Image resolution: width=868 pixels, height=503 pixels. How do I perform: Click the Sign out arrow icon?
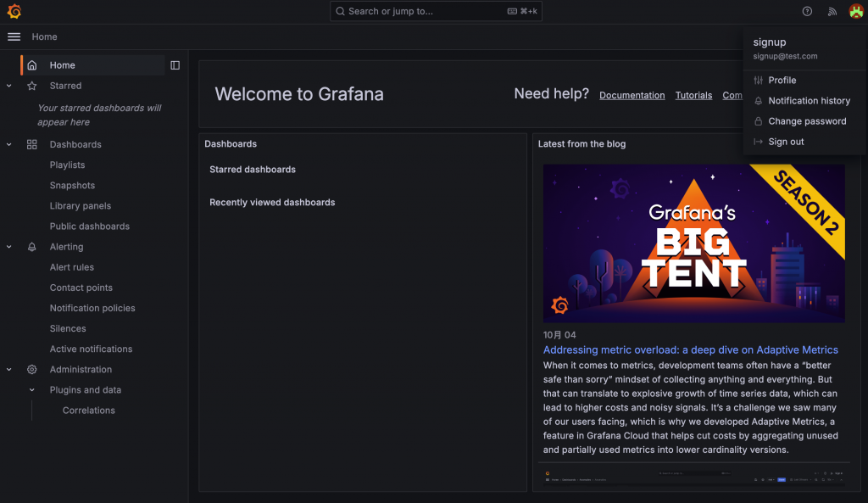coord(759,142)
